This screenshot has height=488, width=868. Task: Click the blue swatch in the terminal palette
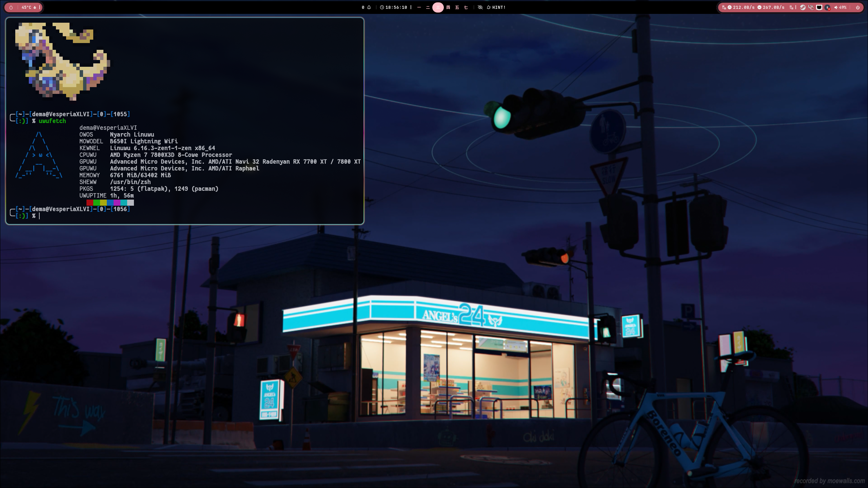110,203
